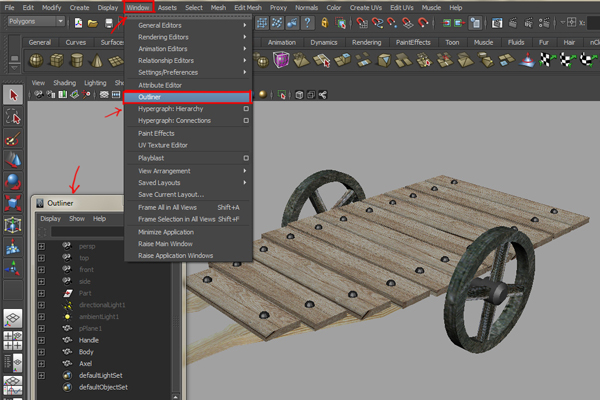This screenshot has height=400, width=600.
Task: Create a polygon plane from shelf
Action: coord(116,60)
